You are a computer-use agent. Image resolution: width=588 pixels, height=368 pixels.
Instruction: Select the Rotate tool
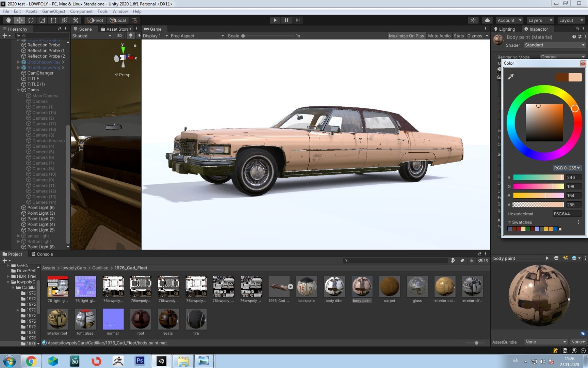31,20
